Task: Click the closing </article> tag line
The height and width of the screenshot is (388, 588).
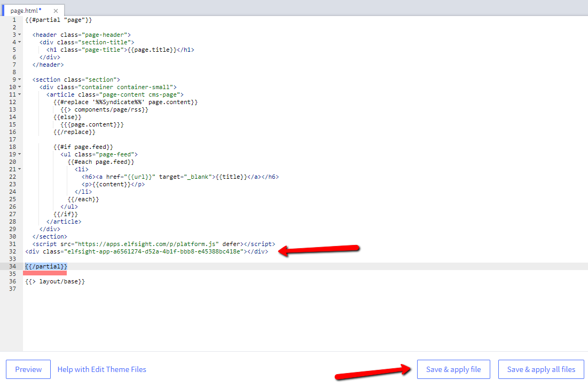Action: [x=64, y=221]
